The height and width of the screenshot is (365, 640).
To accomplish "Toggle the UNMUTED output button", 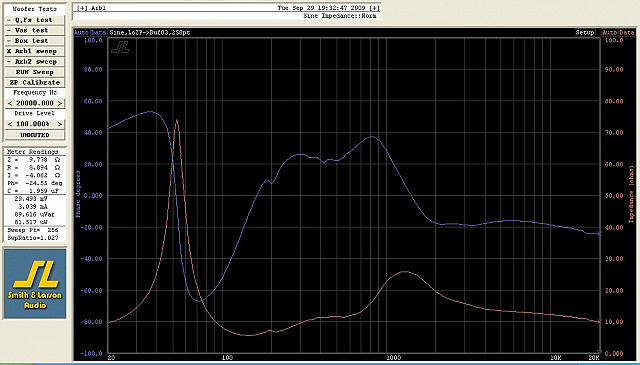I will [x=34, y=135].
